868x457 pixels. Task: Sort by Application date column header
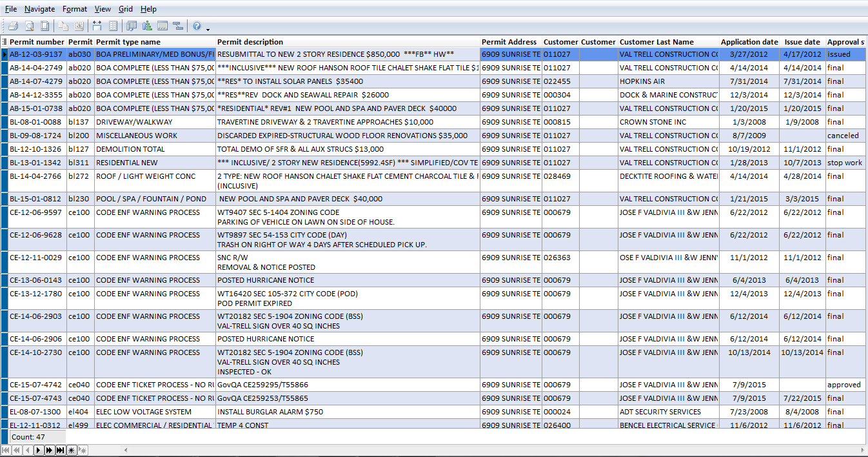pyautogui.click(x=749, y=42)
